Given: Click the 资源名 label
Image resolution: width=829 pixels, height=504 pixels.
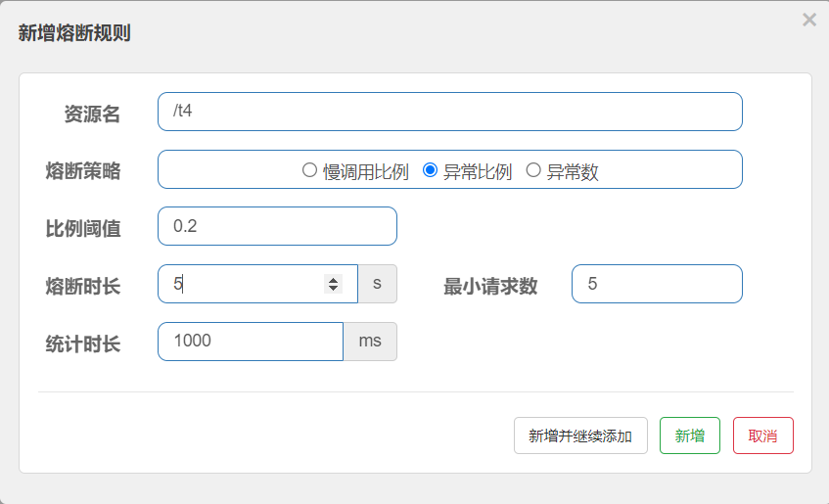Looking at the screenshot, I should tap(92, 114).
